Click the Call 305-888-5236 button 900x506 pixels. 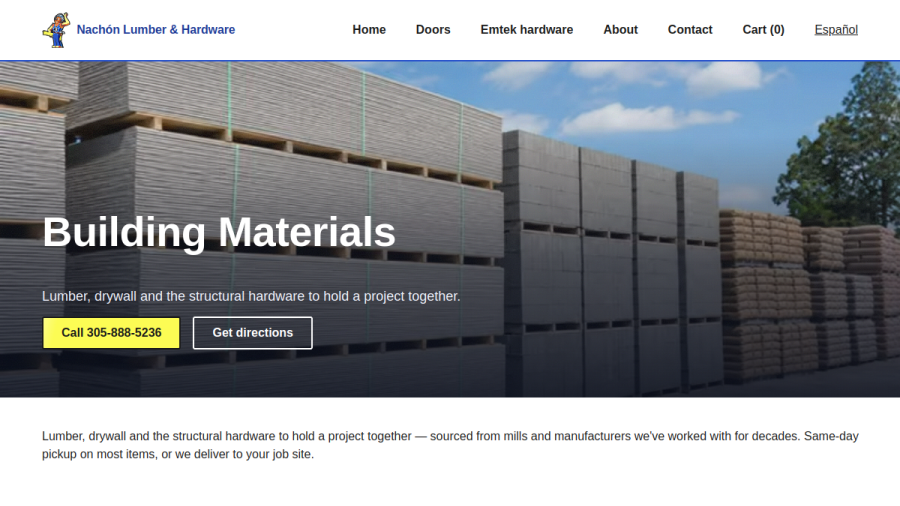(x=111, y=333)
